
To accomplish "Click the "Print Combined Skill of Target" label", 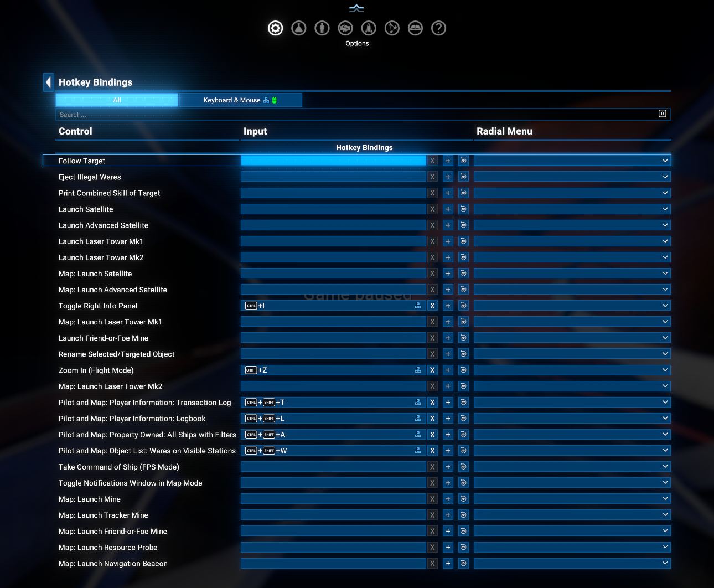I will 109,193.
